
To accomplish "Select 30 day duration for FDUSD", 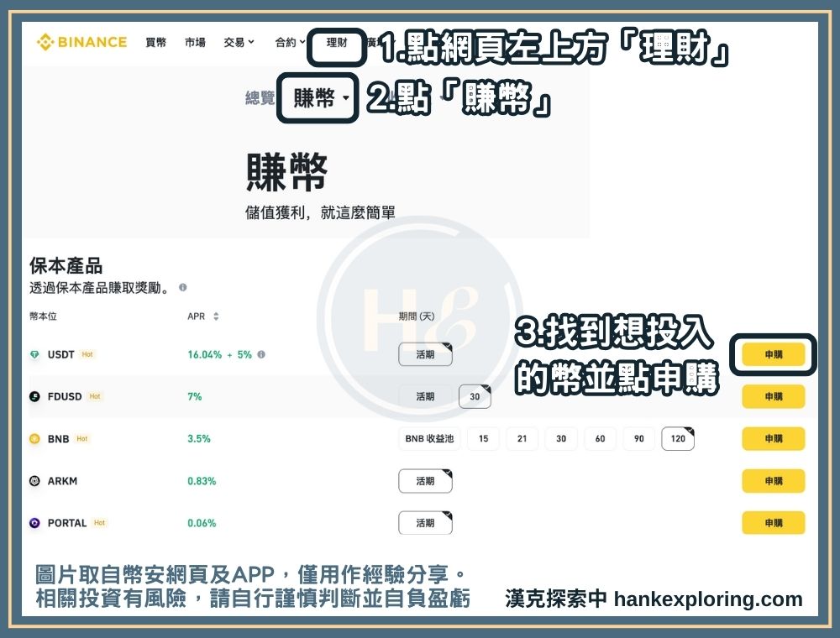I will [x=475, y=396].
